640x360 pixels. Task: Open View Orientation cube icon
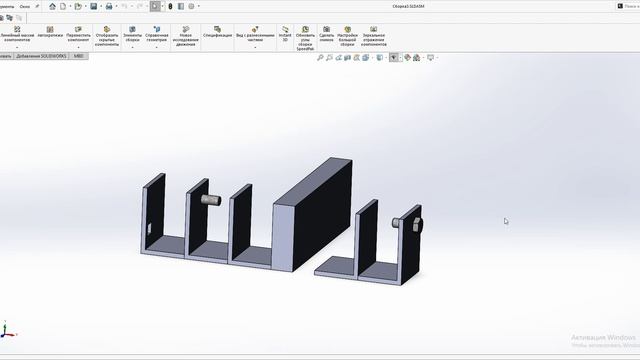tap(366, 58)
